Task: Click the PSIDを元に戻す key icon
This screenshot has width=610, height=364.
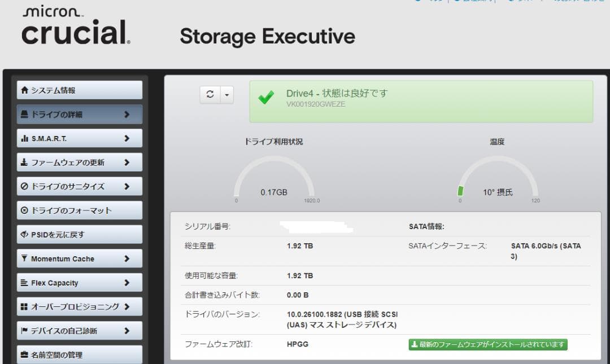Action: [25, 234]
